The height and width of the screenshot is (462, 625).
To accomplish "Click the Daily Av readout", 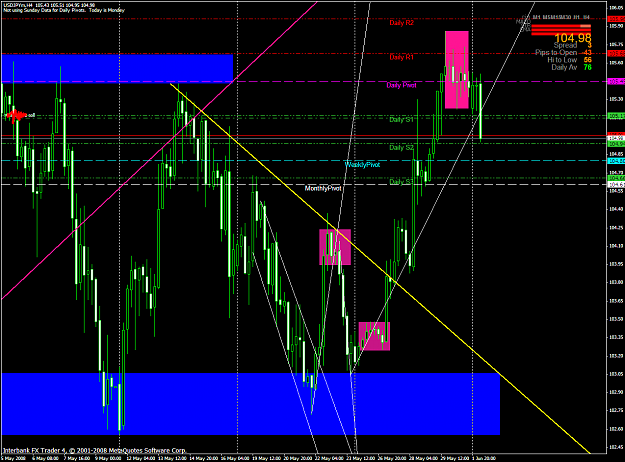I will (x=571, y=67).
